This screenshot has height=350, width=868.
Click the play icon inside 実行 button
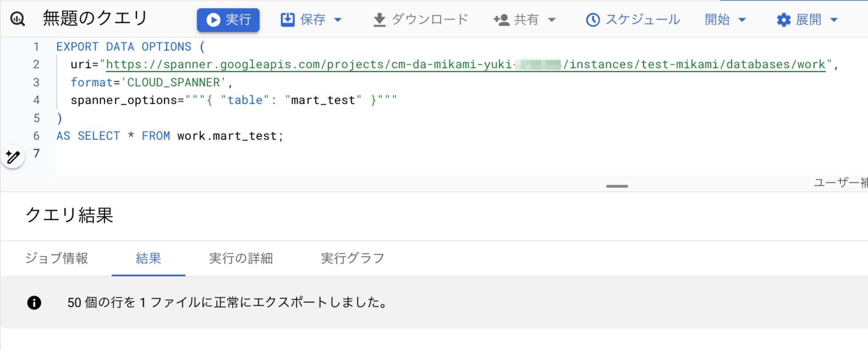click(x=213, y=20)
